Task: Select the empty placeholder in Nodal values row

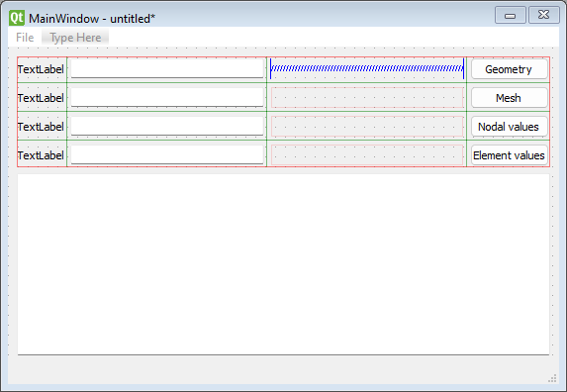Action: pos(367,126)
